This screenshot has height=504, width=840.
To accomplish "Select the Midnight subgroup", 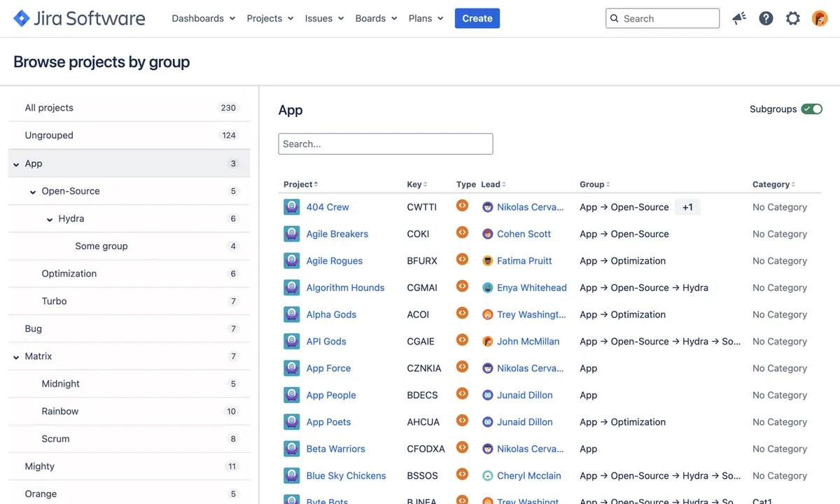I will click(129, 384).
